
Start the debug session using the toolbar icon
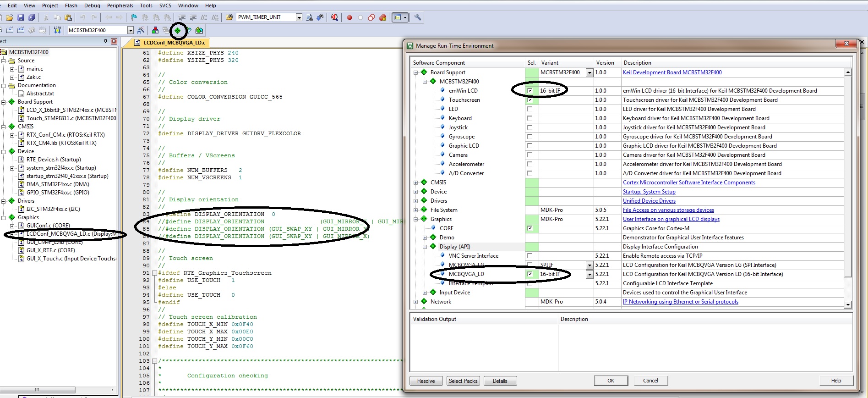click(x=335, y=17)
